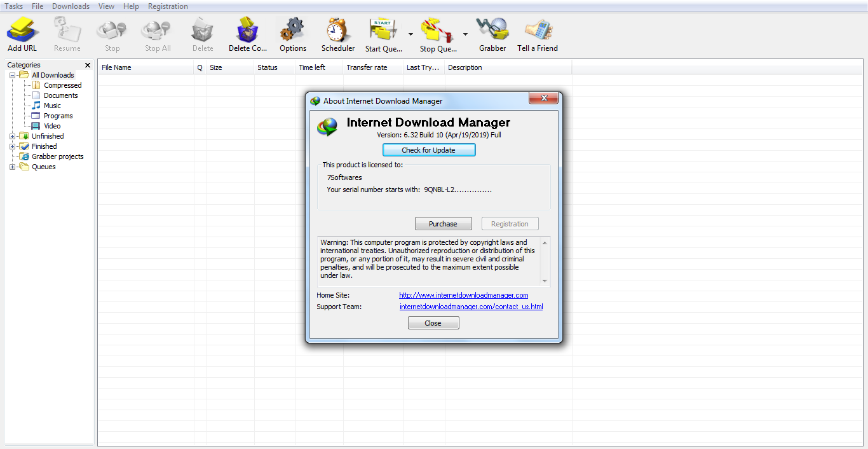Image resolution: width=868 pixels, height=449 pixels.
Task: Click the Check for Update button
Action: (x=429, y=150)
